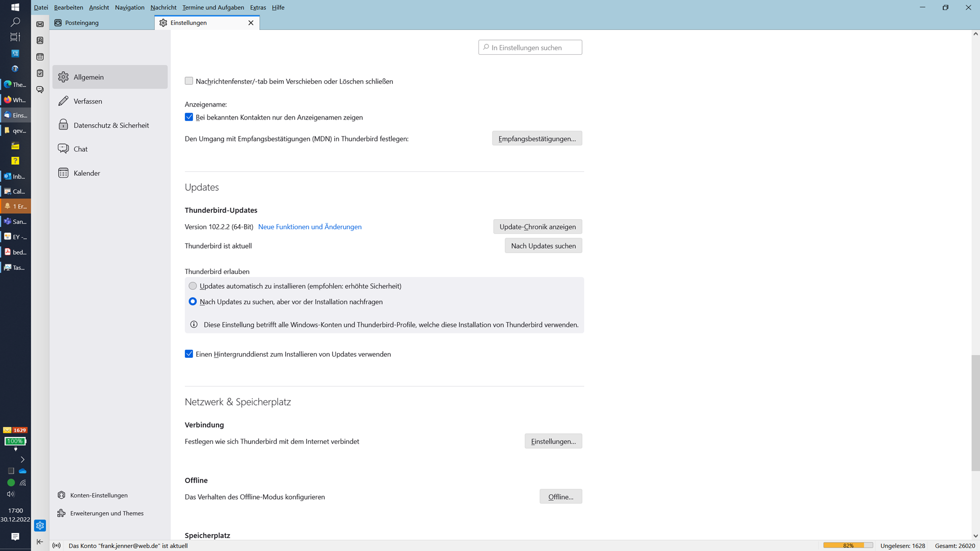
Task: Click Nach Updates suchen button
Action: 543,246
